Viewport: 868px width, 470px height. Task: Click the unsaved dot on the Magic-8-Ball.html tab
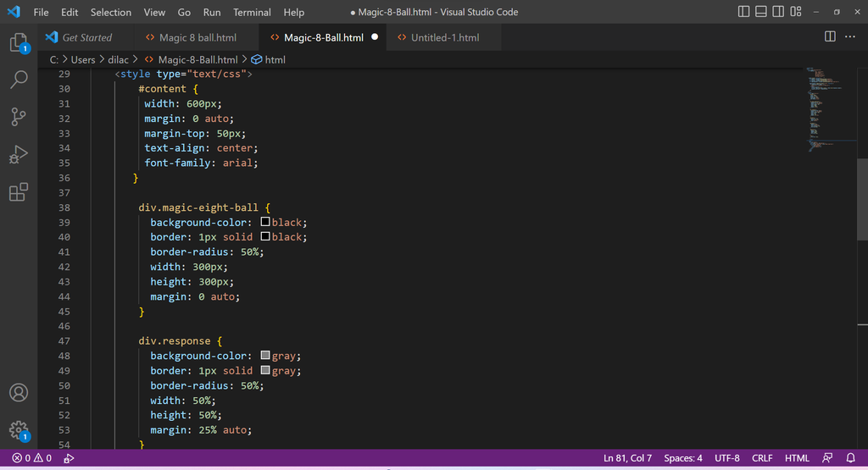pos(375,37)
